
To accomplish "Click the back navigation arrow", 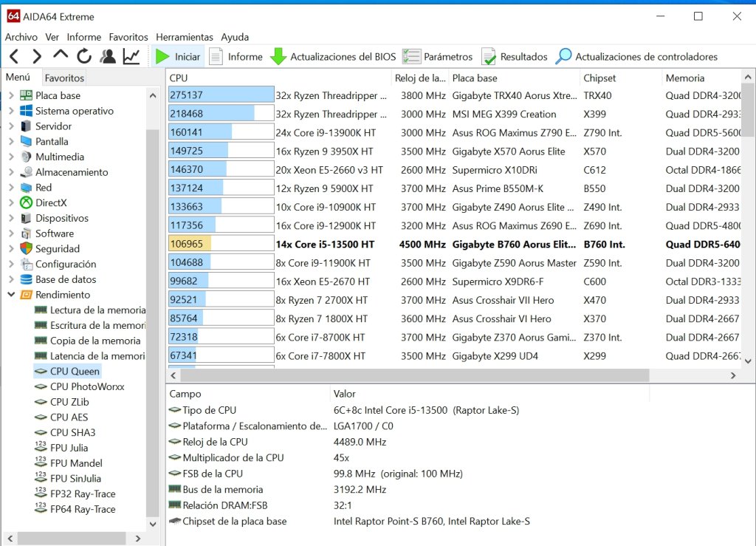I will pyautogui.click(x=14, y=57).
